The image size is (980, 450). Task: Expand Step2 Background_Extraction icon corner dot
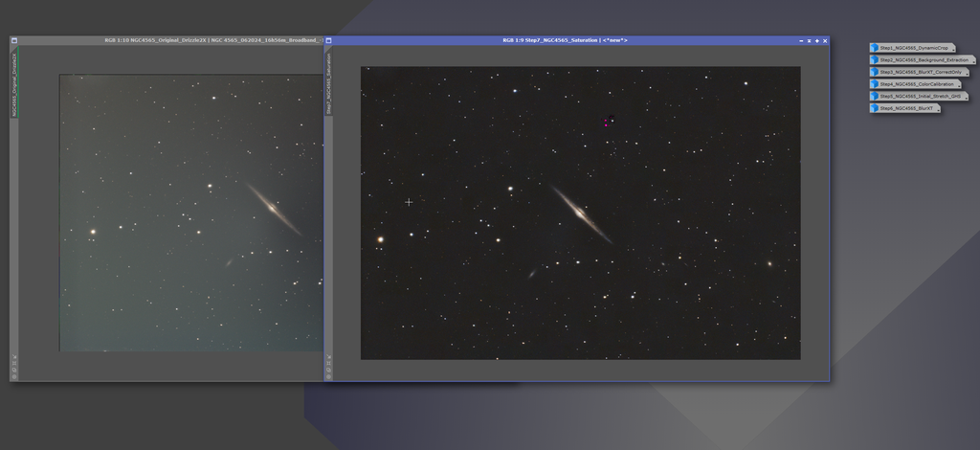[x=973, y=62]
